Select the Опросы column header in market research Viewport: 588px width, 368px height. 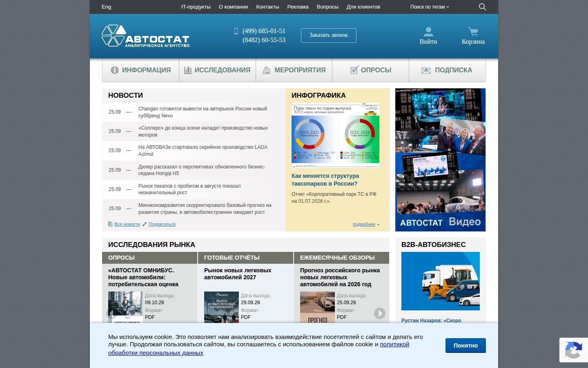[149, 258]
